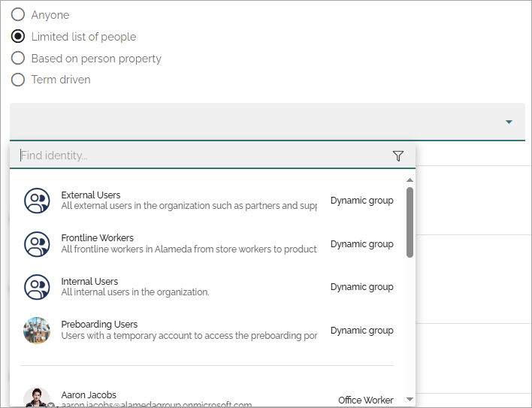Click the filter funnel icon
This screenshot has height=408, width=532.
tap(398, 156)
